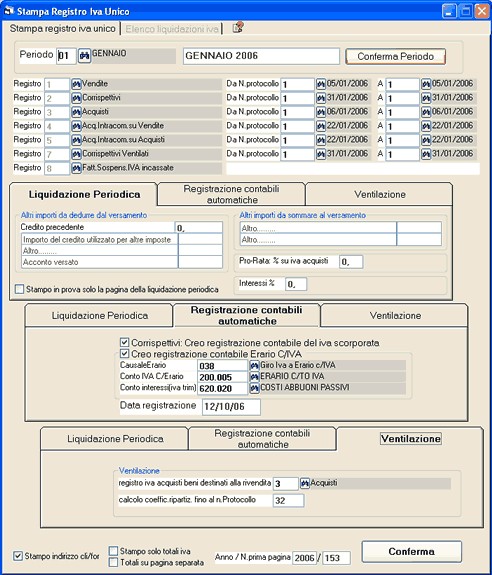Enable Totali su pagina separata

[114, 562]
